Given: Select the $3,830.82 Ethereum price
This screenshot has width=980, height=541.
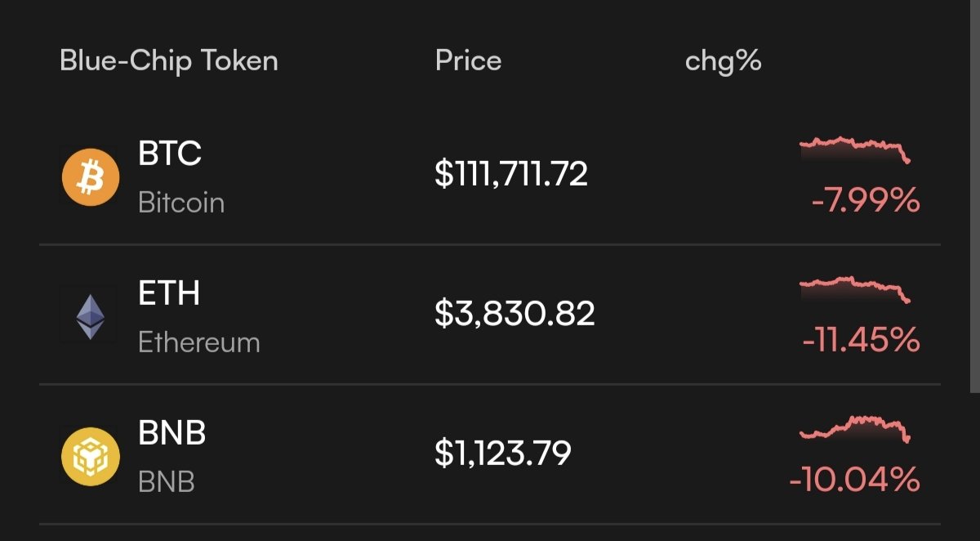Looking at the screenshot, I should [514, 314].
